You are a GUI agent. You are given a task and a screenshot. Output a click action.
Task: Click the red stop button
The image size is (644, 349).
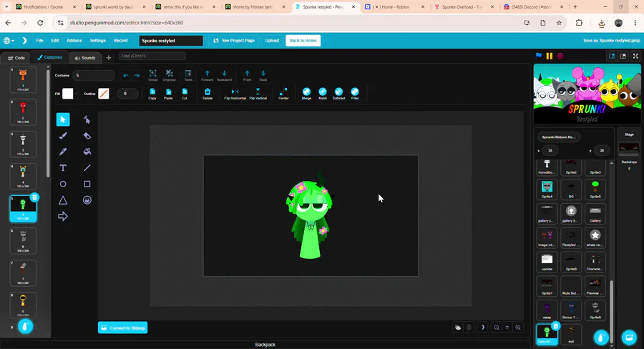(560, 56)
